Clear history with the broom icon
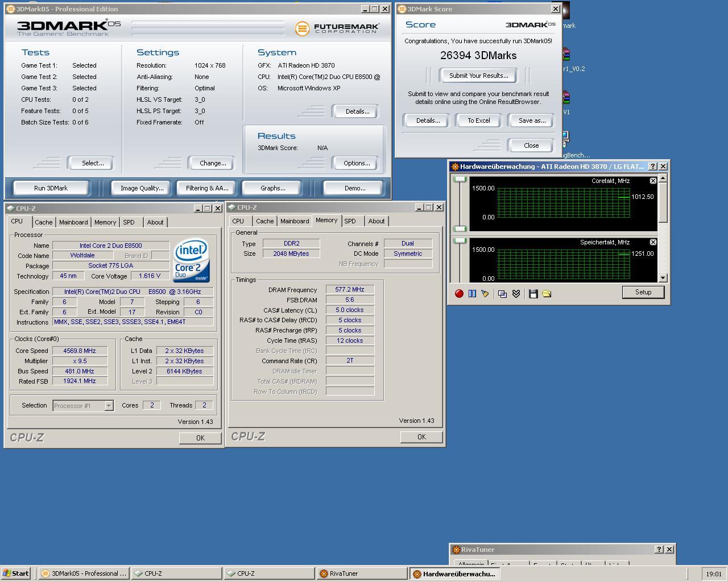 485,293
